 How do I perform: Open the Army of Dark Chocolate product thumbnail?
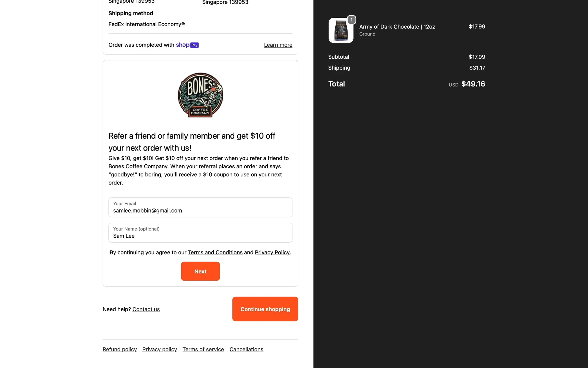point(341,30)
